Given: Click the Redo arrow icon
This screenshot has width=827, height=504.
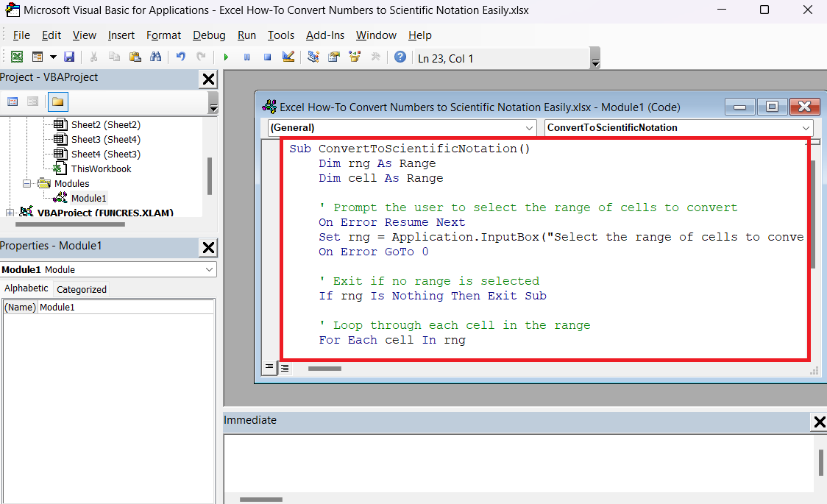Looking at the screenshot, I should pos(201,57).
